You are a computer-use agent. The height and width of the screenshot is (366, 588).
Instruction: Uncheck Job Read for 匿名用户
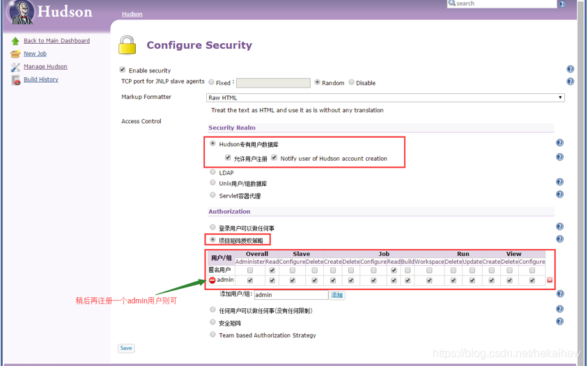(394, 270)
